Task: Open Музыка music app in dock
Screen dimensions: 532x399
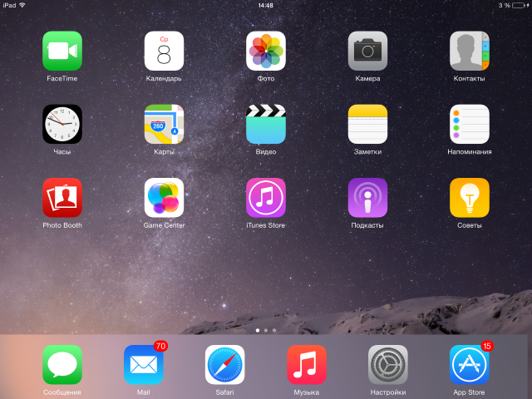Action: pyautogui.click(x=307, y=365)
